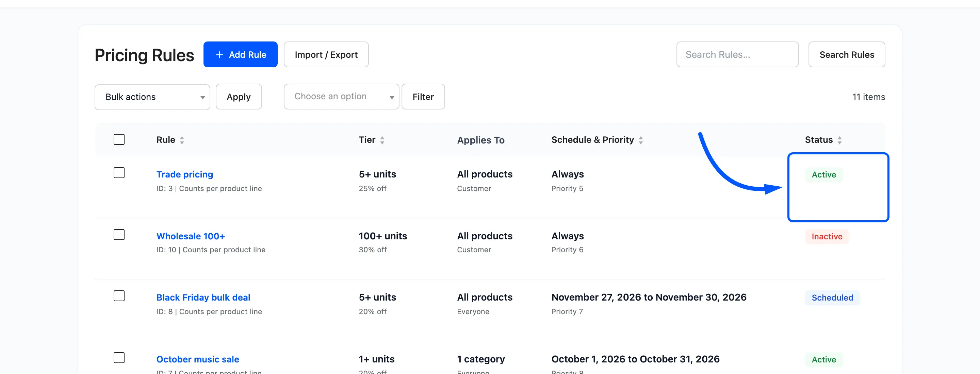Screen dimensions: 980x374
Task: Click 'Priority 7' text
Action: pos(567,311)
